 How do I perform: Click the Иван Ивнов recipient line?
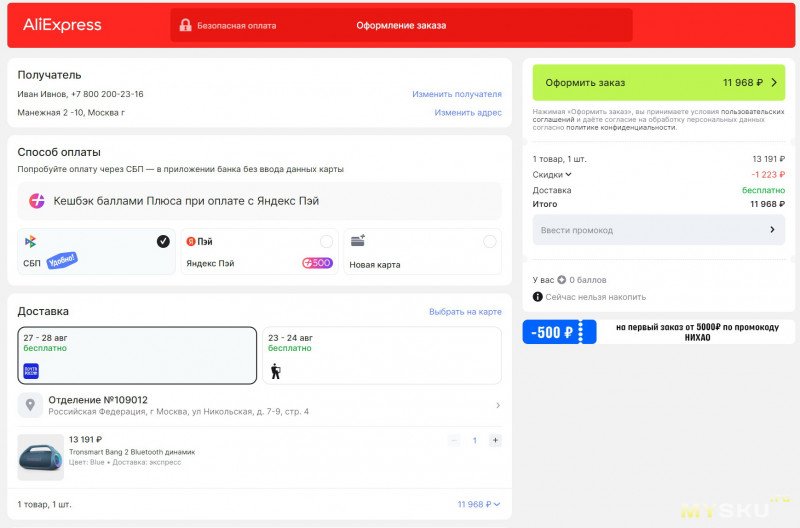click(x=80, y=94)
